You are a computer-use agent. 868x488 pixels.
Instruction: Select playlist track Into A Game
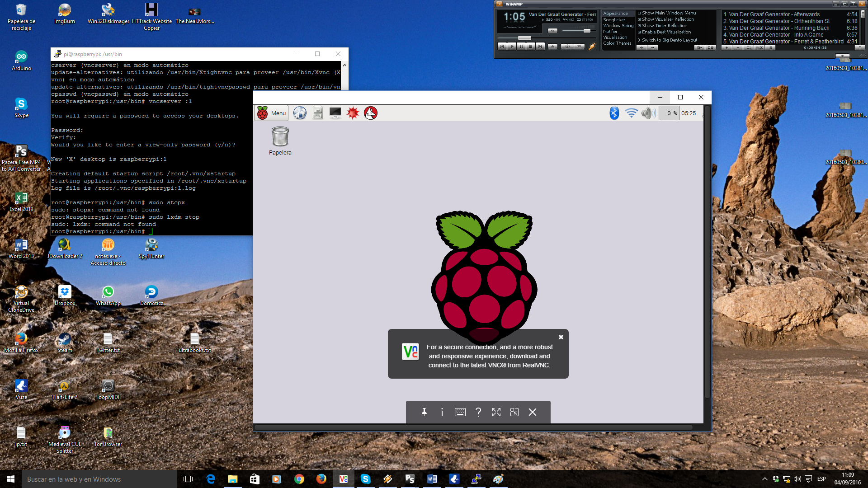[x=790, y=35]
